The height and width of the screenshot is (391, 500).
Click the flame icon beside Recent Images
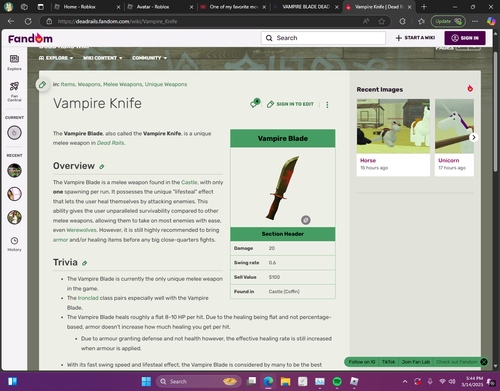coord(470,89)
